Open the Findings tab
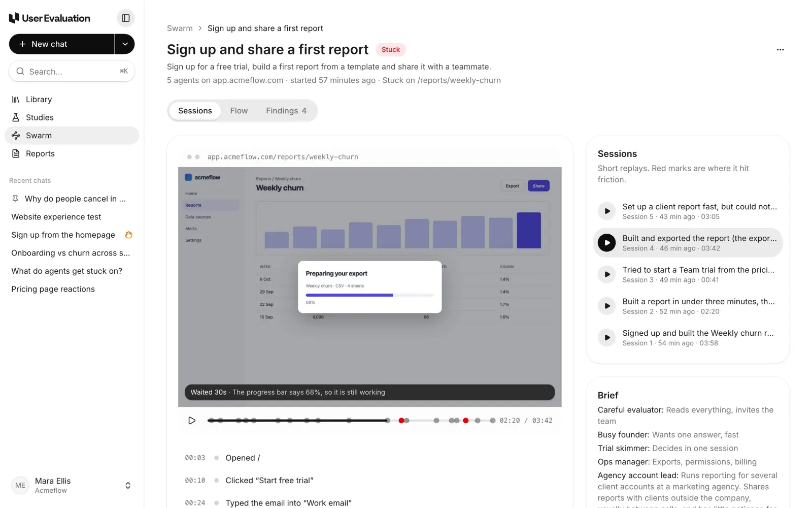812x508 pixels. pyautogui.click(x=286, y=111)
